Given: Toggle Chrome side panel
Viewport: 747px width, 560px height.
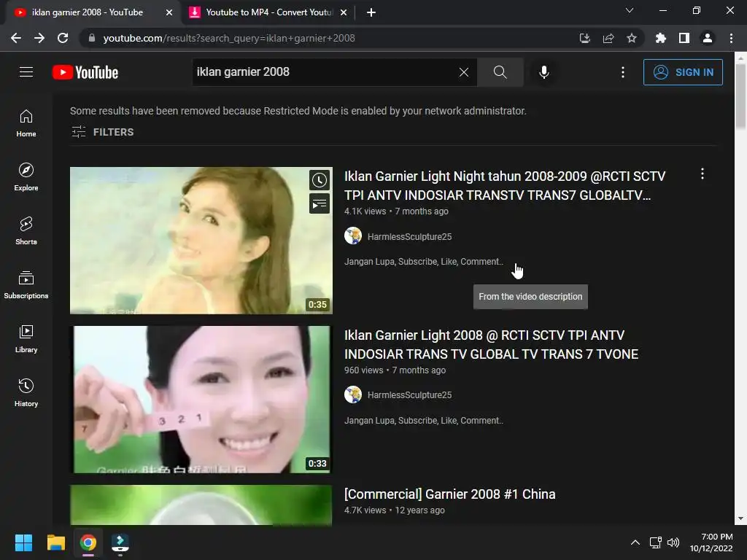Looking at the screenshot, I should tap(684, 38).
